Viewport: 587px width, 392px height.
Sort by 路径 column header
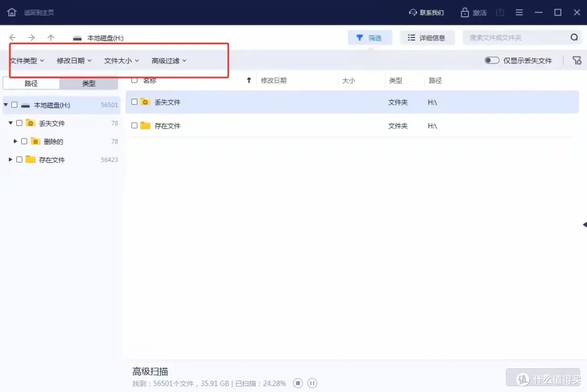click(435, 80)
